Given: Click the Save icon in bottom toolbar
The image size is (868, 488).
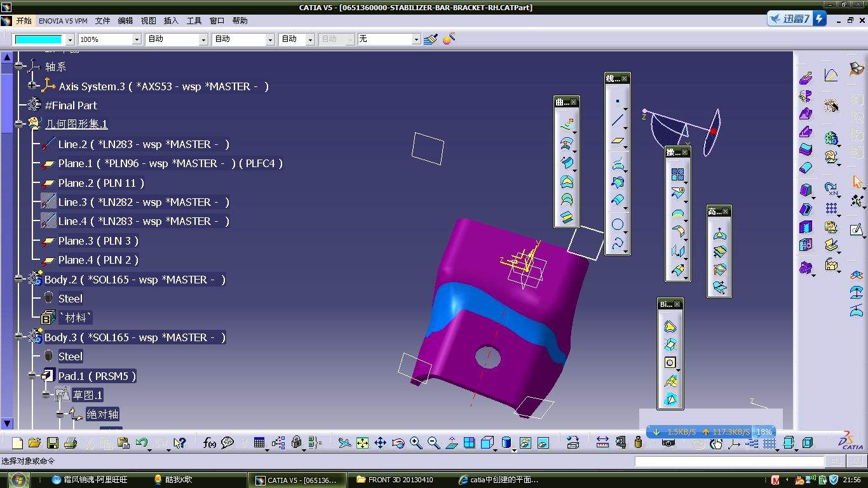Looking at the screenshot, I should [x=53, y=443].
